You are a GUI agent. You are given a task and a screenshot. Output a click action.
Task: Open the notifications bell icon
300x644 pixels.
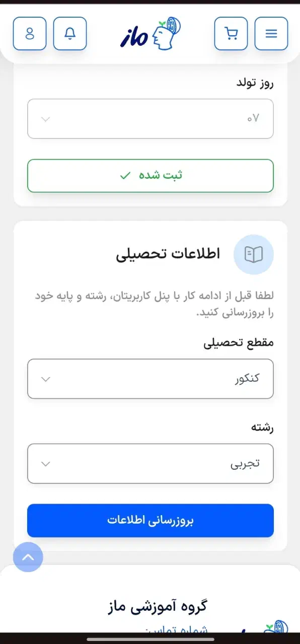click(70, 33)
